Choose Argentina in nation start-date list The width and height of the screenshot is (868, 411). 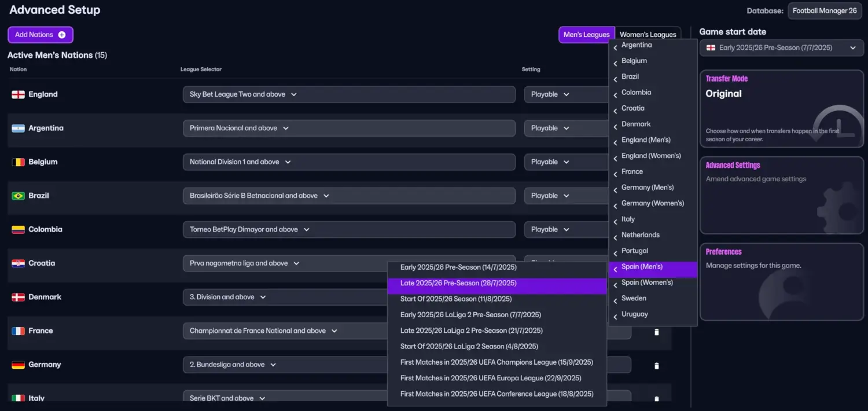(x=653, y=45)
